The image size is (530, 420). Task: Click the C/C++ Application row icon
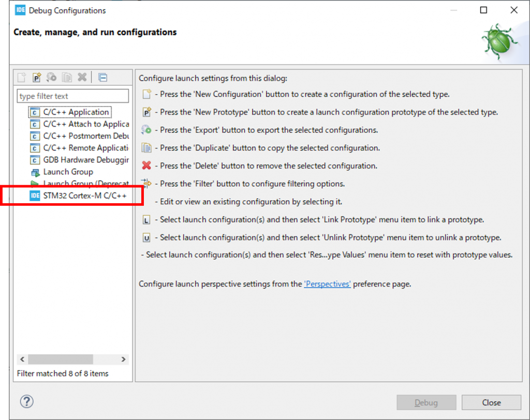(35, 112)
